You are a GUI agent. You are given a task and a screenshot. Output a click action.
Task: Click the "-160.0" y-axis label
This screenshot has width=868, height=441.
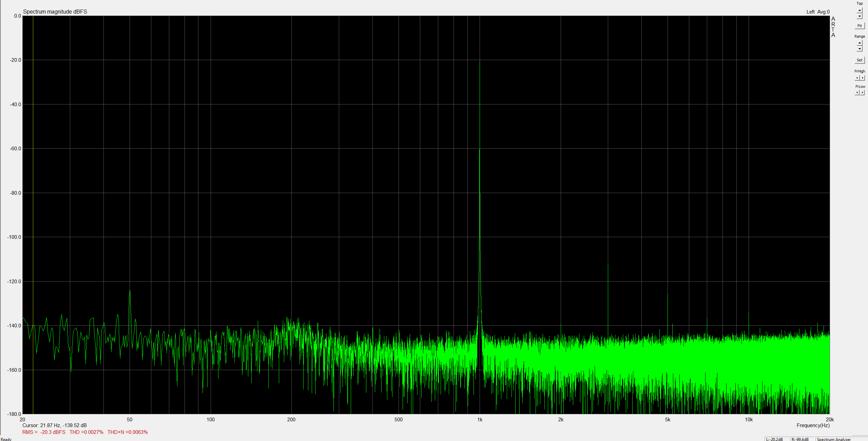click(14, 370)
